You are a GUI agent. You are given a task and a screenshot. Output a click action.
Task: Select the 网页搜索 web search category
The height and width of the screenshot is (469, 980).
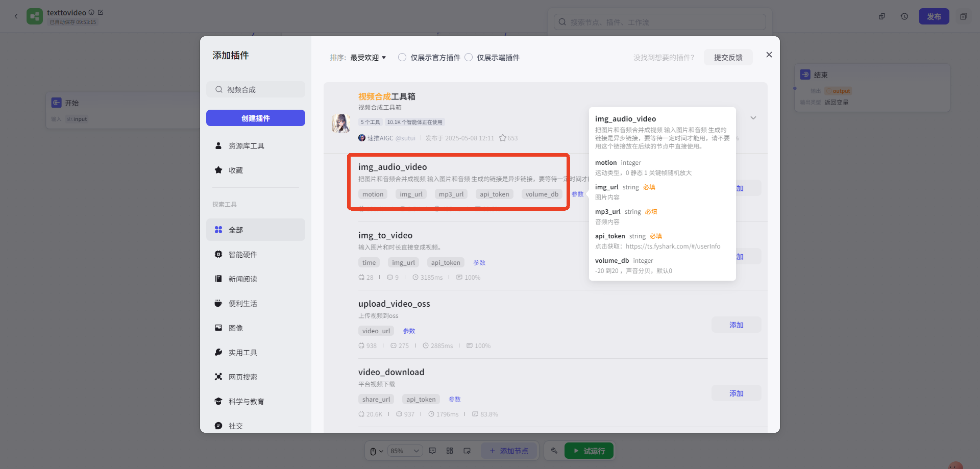pyautogui.click(x=242, y=377)
